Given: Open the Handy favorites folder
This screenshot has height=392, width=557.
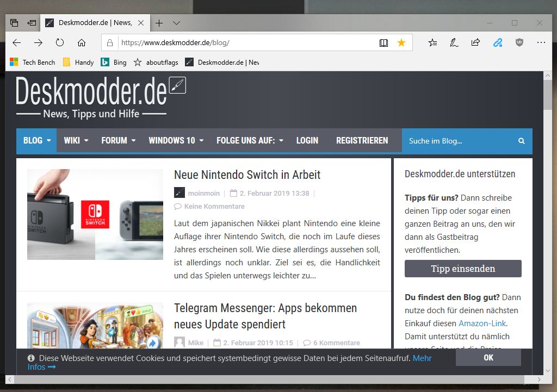Looking at the screenshot, I should (78, 63).
